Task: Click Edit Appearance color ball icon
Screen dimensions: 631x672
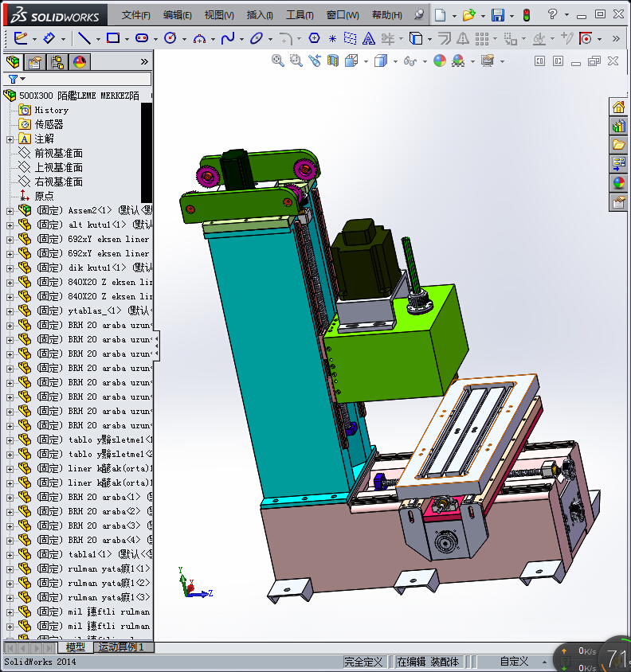Action: (440, 61)
